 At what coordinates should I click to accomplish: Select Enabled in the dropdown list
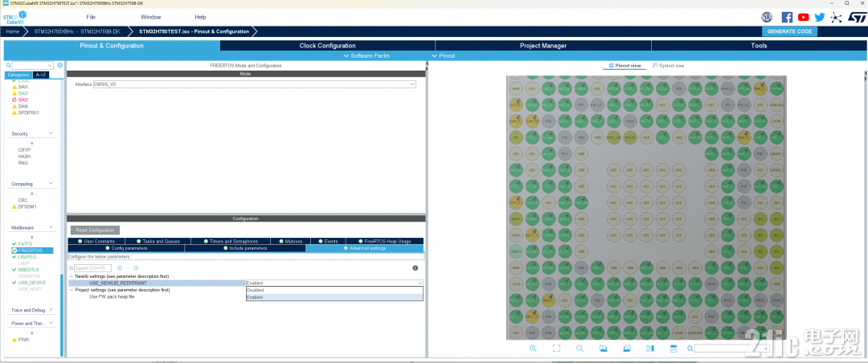coord(334,297)
